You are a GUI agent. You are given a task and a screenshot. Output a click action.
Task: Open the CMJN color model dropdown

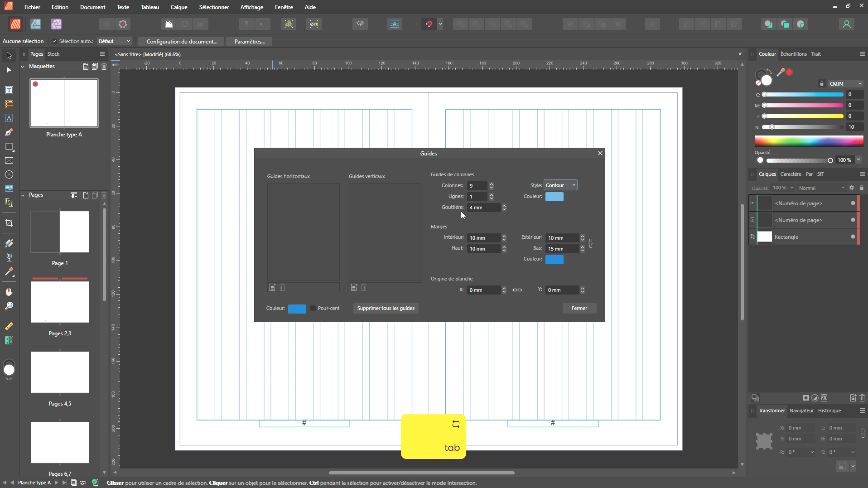tap(845, 84)
